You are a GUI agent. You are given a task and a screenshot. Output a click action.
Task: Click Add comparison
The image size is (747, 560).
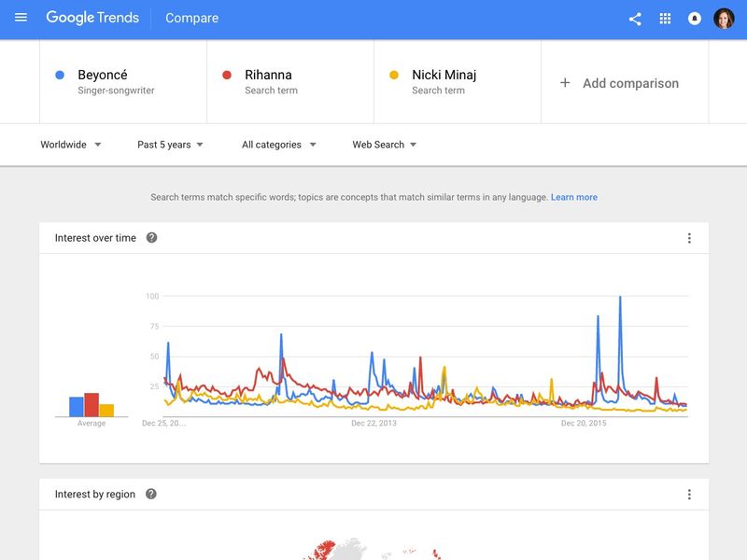click(x=620, y=83)
